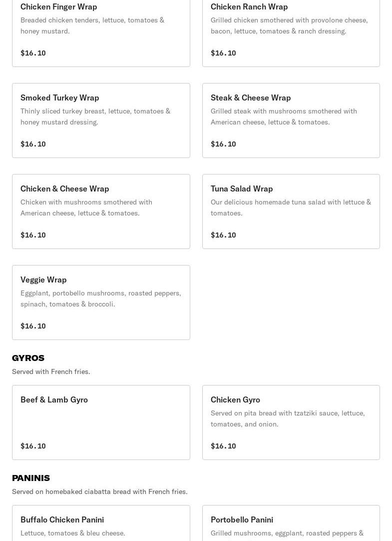Open the Veggie Wrap menu item
Image resolution: width=392 pixels, height=541 pixels.
pos(101,302)
